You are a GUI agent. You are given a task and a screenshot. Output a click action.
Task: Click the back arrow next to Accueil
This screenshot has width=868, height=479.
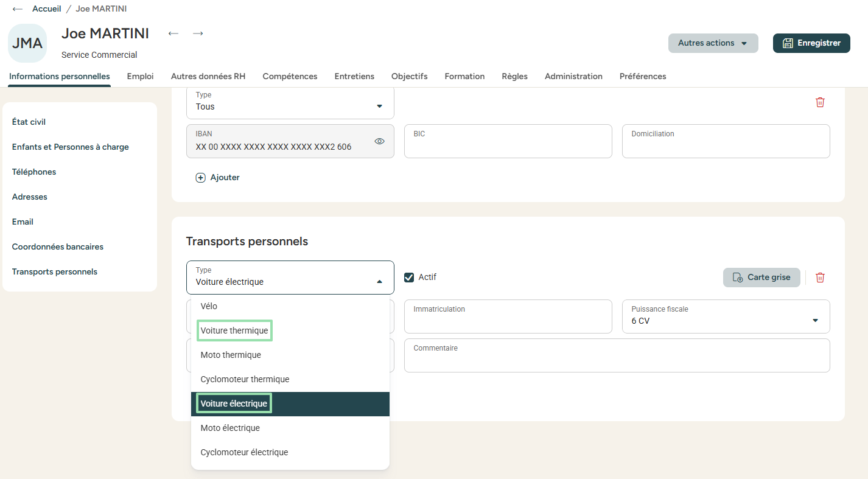18,9
